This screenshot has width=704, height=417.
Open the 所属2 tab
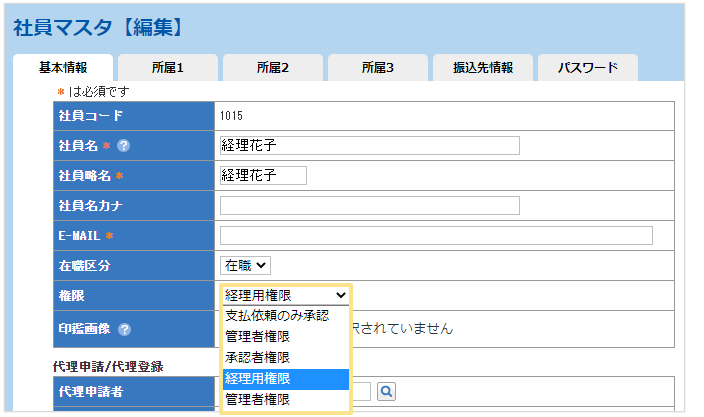[272, 68]
